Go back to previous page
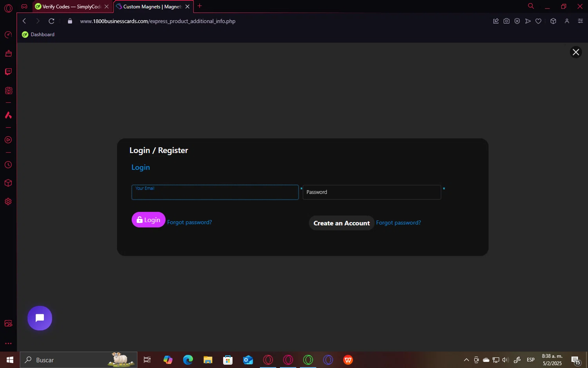The image size is (588, 368). pyautogui.click(x=24, y=21)
